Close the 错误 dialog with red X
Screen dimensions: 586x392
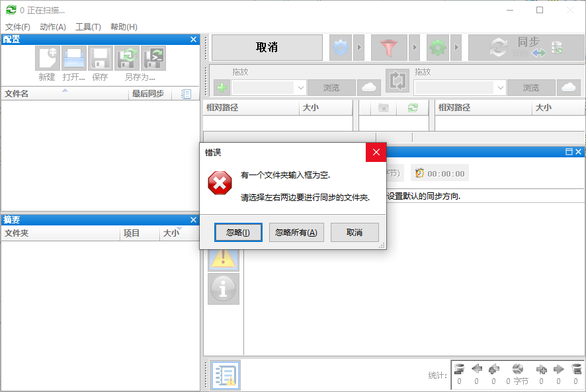[x=376, y=152]
